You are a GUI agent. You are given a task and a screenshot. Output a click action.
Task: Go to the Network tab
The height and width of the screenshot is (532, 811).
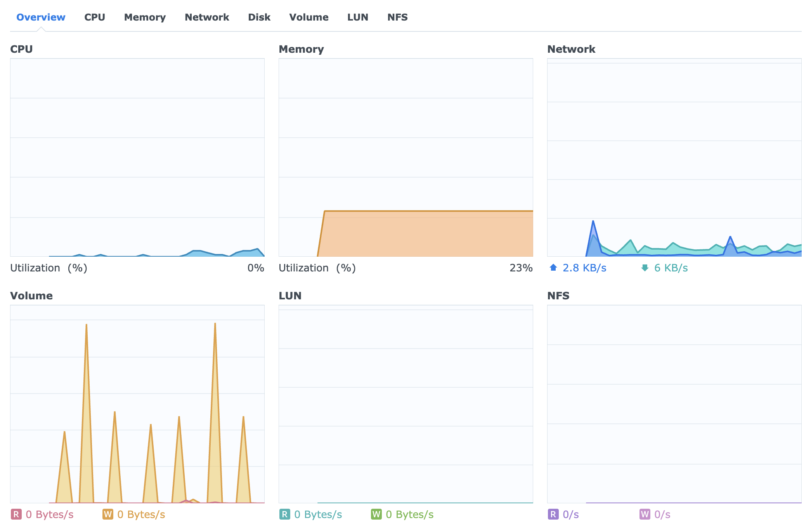207,17
